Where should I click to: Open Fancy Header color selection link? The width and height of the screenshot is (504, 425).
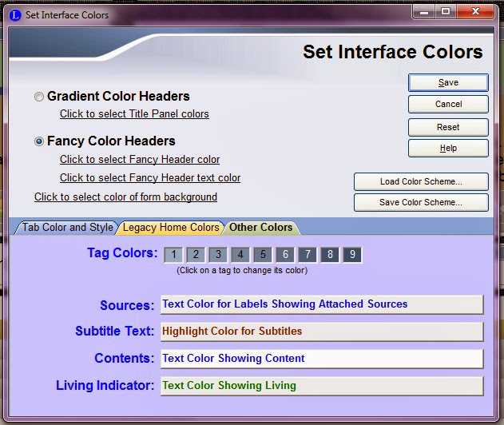140,160
